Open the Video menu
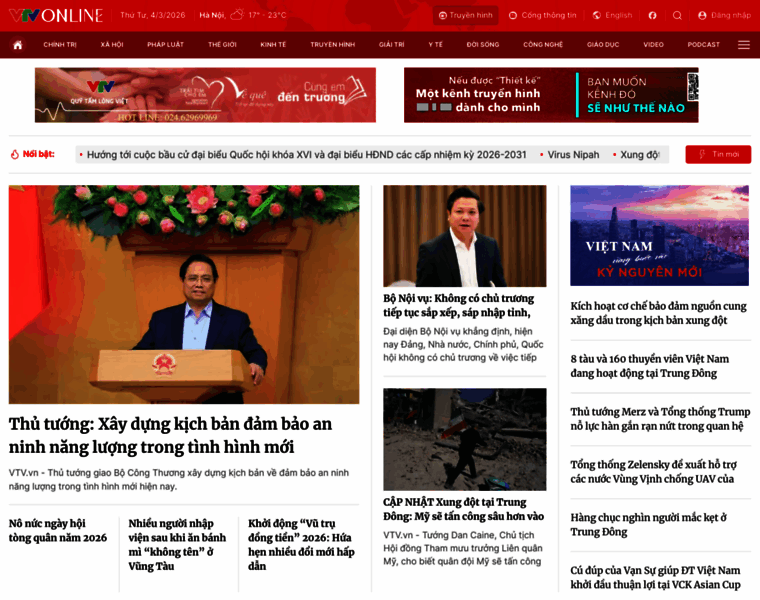Image resolution: width=760 pixels, height=600 pixels. (x=653, y=45)
